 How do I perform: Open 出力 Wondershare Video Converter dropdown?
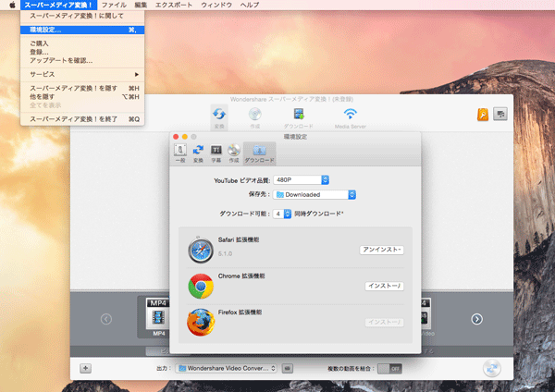click(227, 369)
